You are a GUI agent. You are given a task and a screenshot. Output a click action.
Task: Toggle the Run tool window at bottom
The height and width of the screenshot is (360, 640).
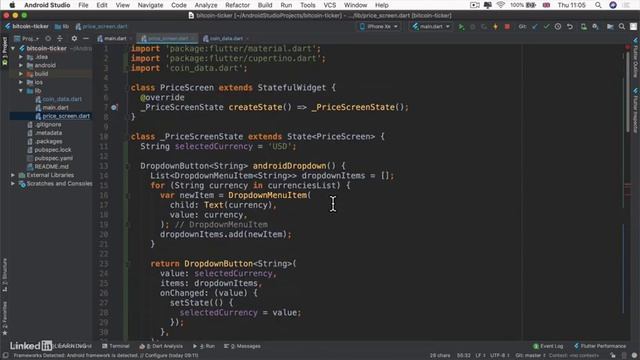[x=204, y=346]
